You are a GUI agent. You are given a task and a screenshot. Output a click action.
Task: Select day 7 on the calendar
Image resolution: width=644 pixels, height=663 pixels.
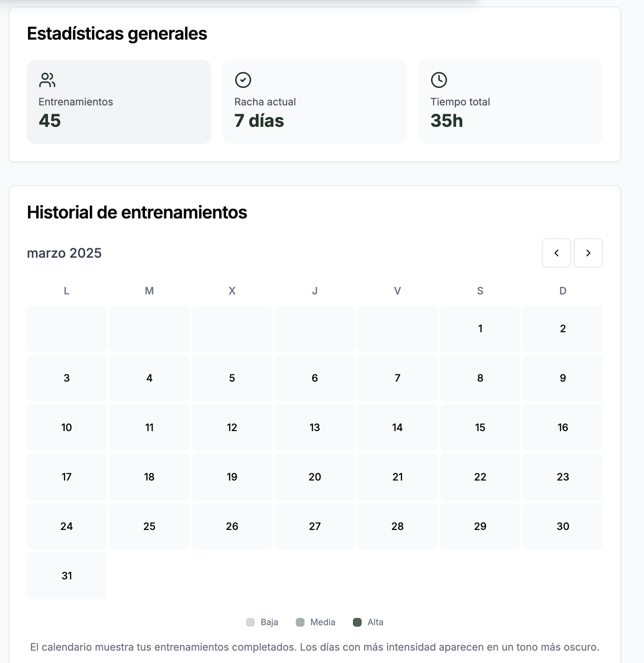tap(398, 378)
